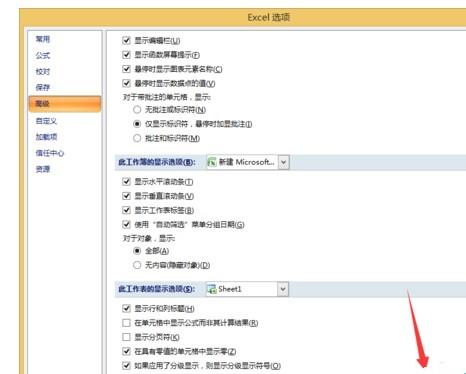Toggle 悬停时显示图表元素名称(C) checkbox

tap(126, 69)
